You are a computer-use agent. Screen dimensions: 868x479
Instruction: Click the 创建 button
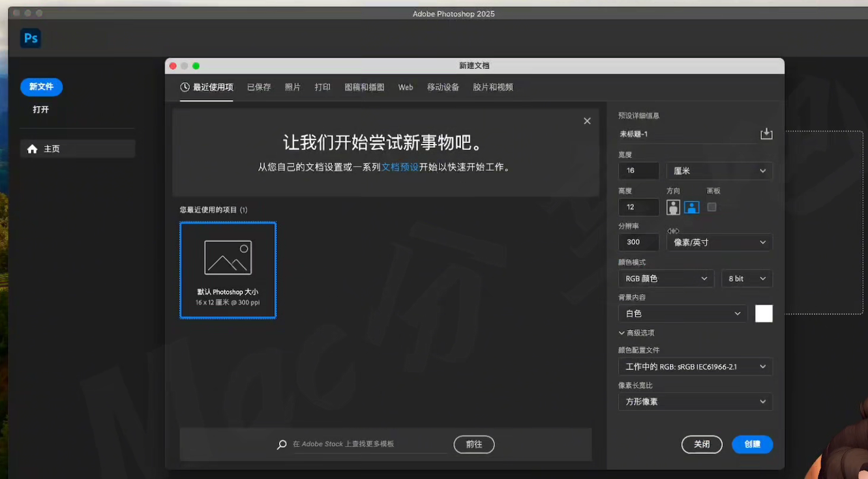coord(752,444)
